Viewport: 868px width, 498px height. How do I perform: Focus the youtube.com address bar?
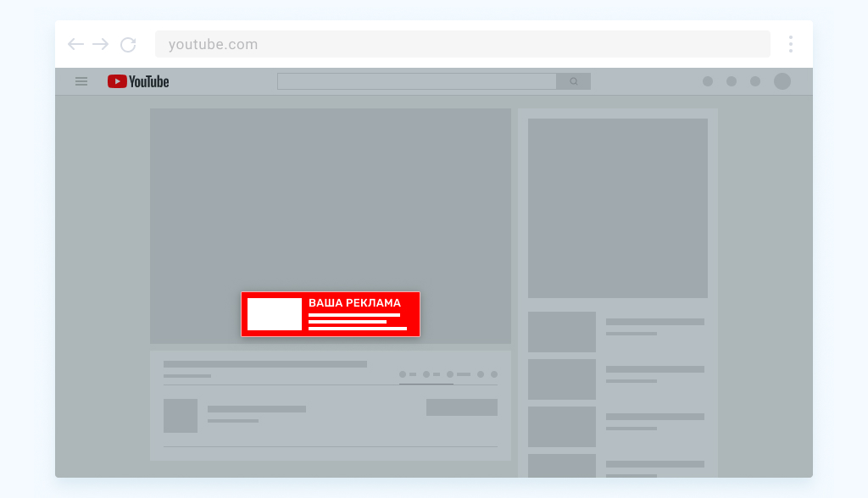click(463, 44)
